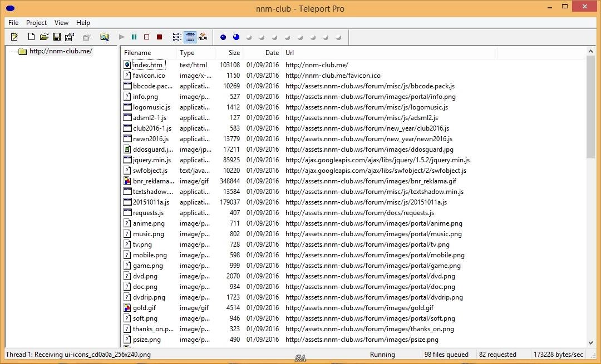Viewport: 601px width, 364px height.
Task: Click the gif icon beside gold.gif
Action: click(127, 308)
